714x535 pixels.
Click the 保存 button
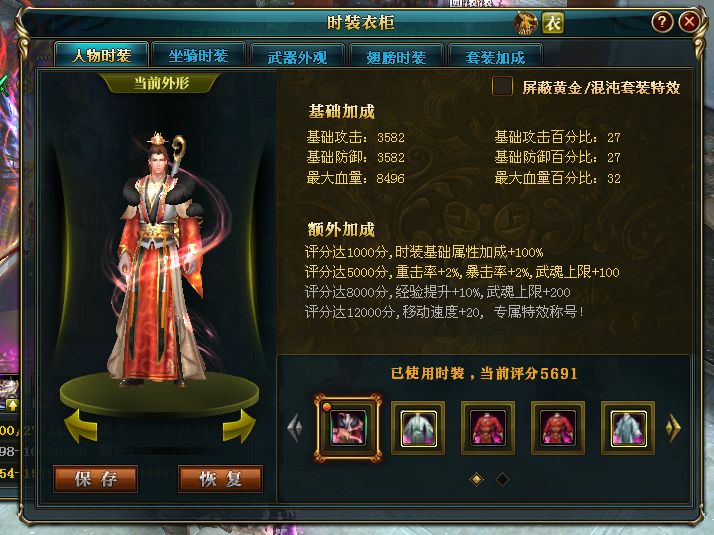[96, 479]
